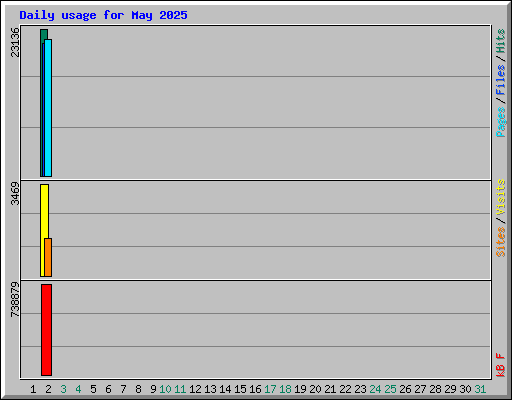The height and width of the screenshot is (400, 512).
Task: Click the 738879 axis value
Action: [15, 299]
